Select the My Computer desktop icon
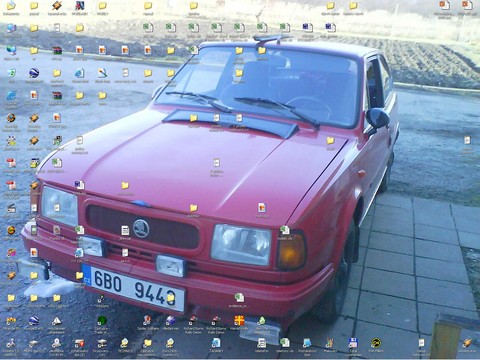Image resolution: width=480 pixels, height=360 pixels. tap(11, 28)
